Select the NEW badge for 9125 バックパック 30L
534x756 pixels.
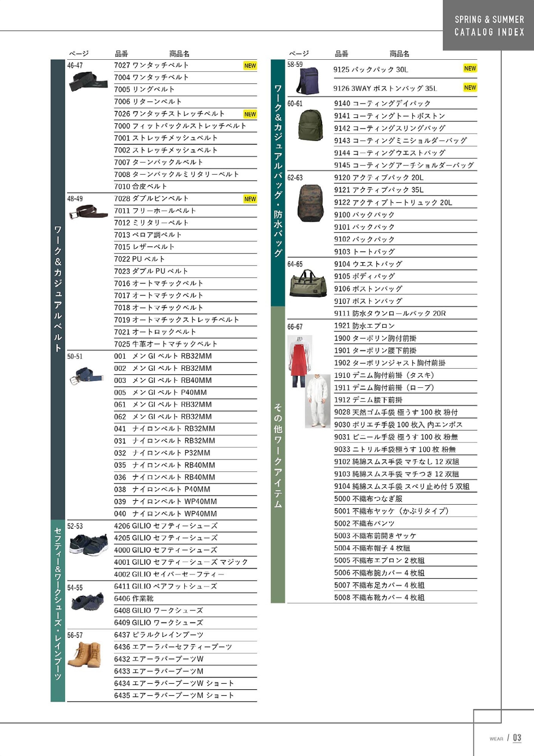click(x=470, y=68)
